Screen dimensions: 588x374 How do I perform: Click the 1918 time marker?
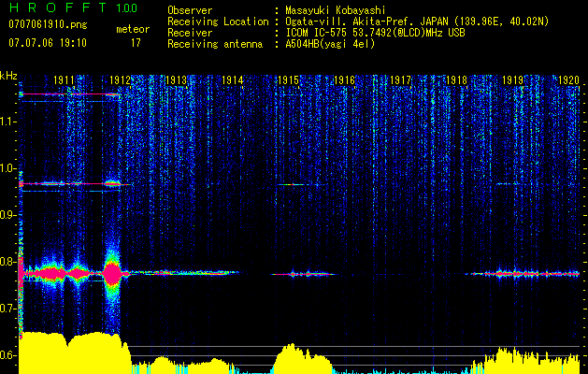[457, 79]
